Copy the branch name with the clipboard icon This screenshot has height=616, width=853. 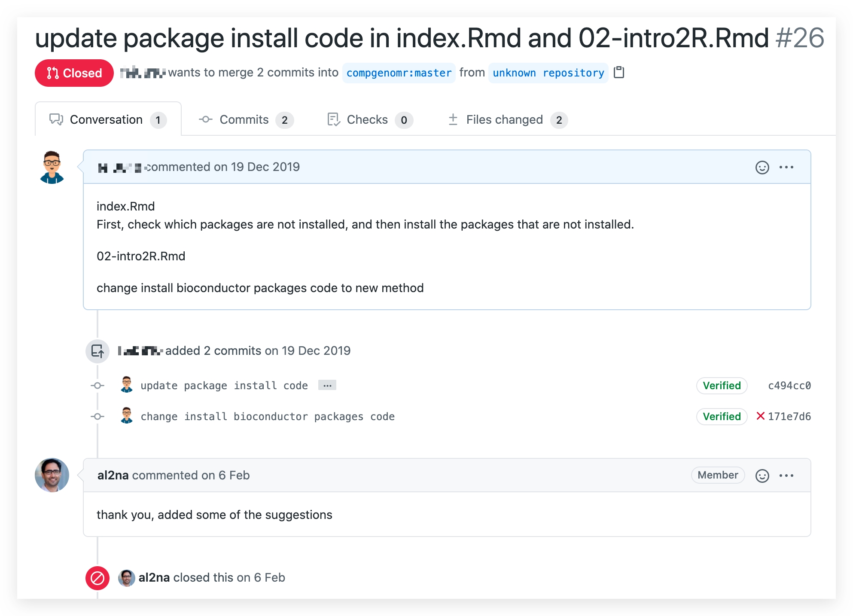coord(618,72)
